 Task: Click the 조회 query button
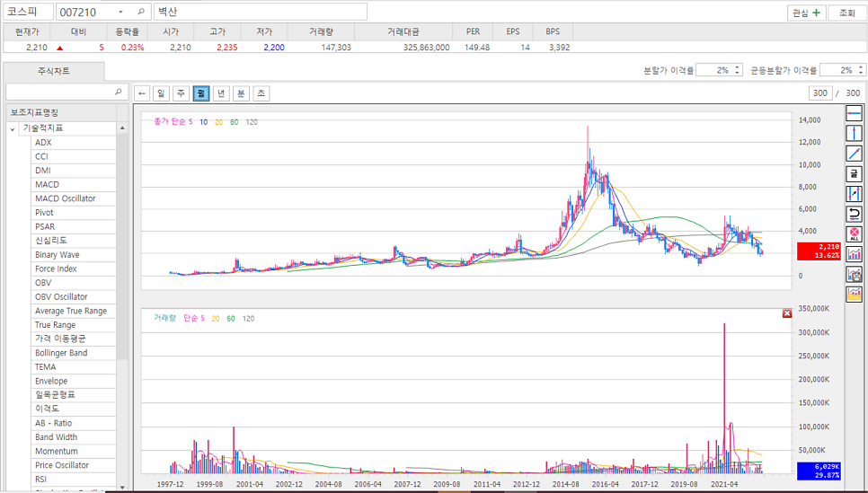pos(847,13)
